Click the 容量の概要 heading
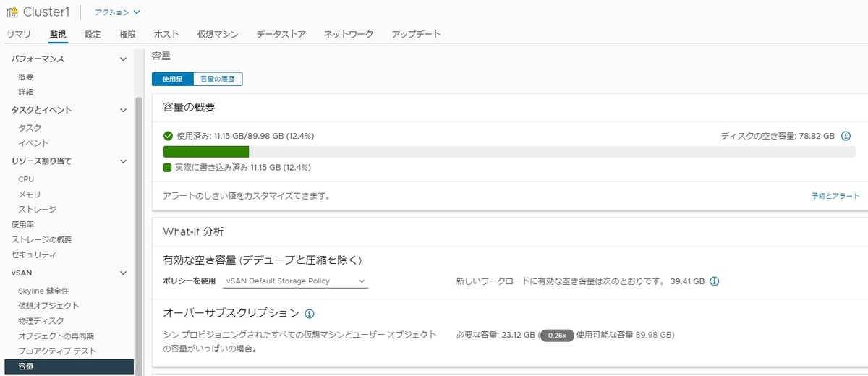 (x=189, y=107)
